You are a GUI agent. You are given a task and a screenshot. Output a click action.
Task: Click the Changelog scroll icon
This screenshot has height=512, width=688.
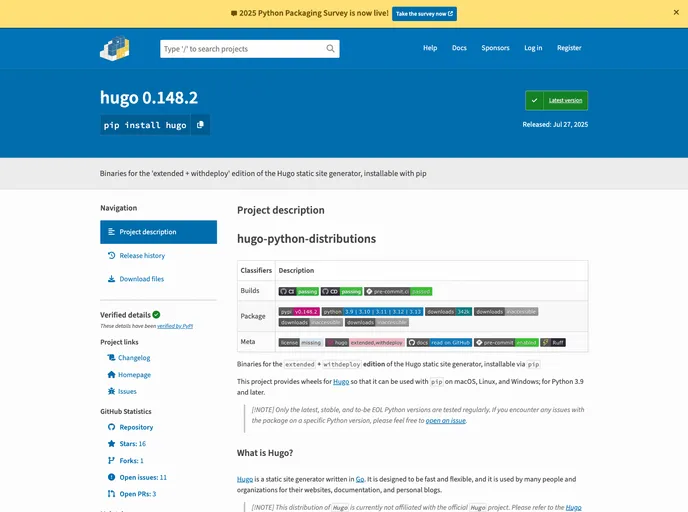(111, 358)
